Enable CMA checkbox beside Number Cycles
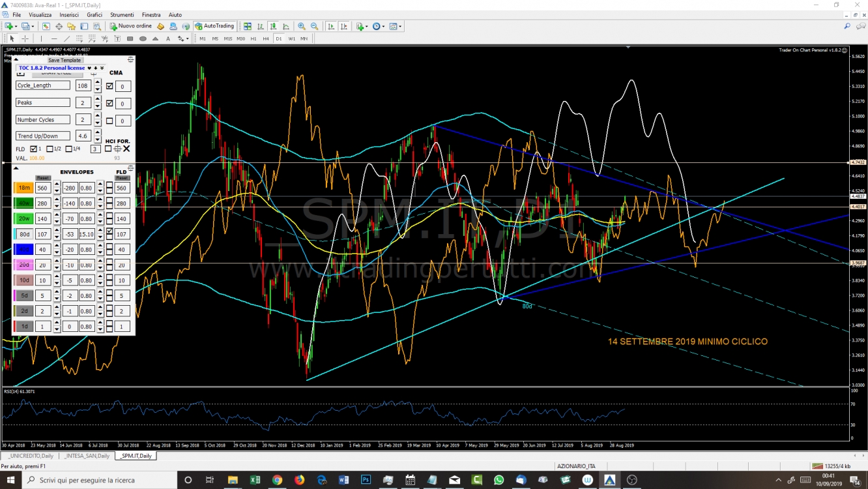Viewport: 868px width, 489px height. (109, 121)
